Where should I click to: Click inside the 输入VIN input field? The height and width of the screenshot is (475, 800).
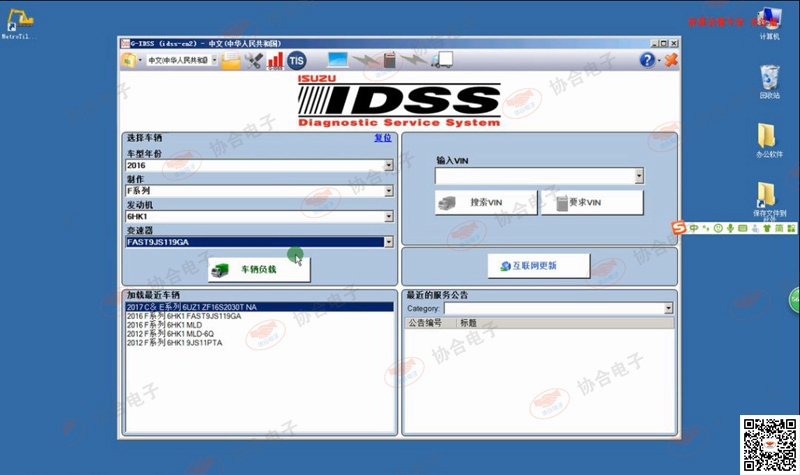tap(535, 176)
